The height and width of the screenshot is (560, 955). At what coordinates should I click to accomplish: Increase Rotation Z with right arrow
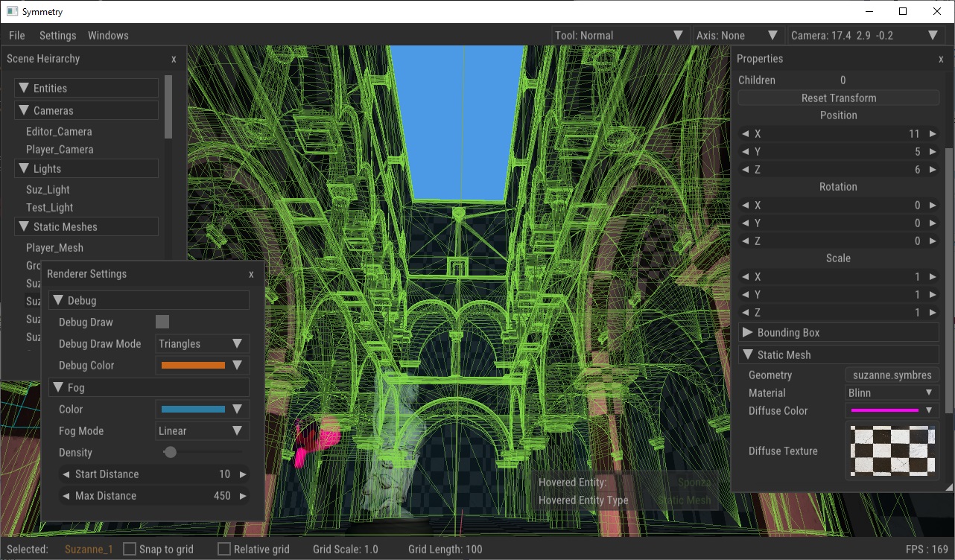(933, 241)
